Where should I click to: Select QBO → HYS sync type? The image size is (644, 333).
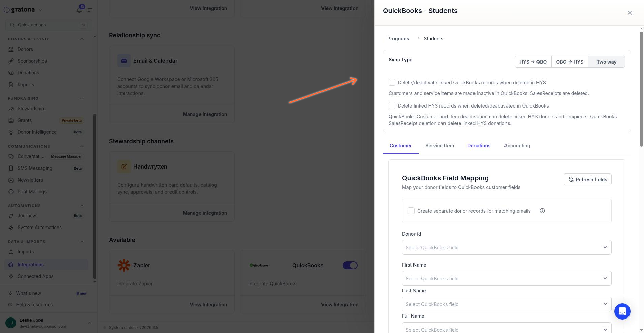[x=570, y=62]
